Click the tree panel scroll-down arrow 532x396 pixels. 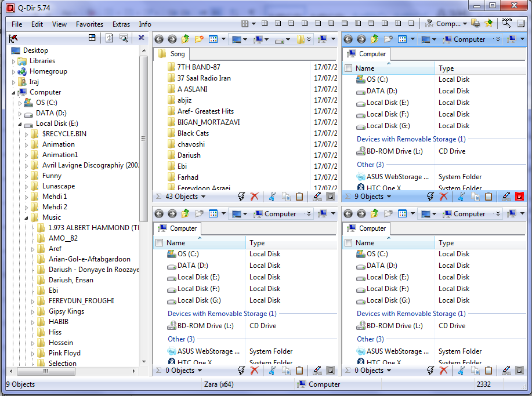(x=144, y=362)
